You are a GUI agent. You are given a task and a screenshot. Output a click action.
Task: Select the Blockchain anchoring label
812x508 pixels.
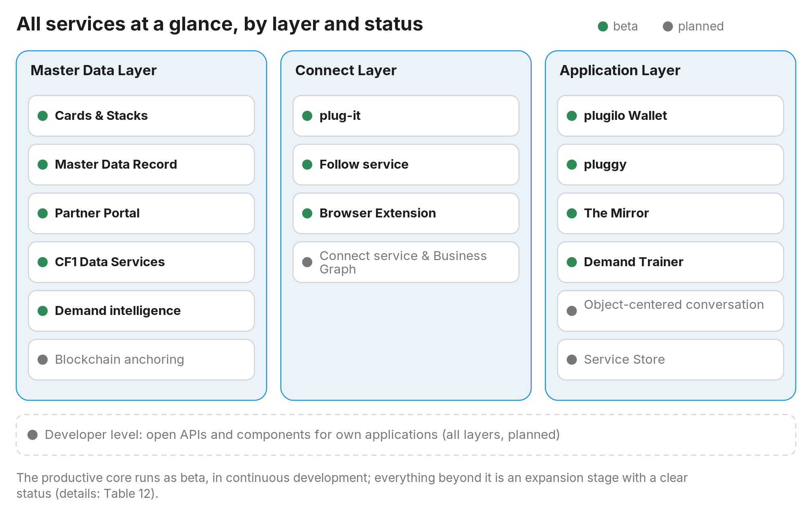pyautogui.click(x=119, y=360)
